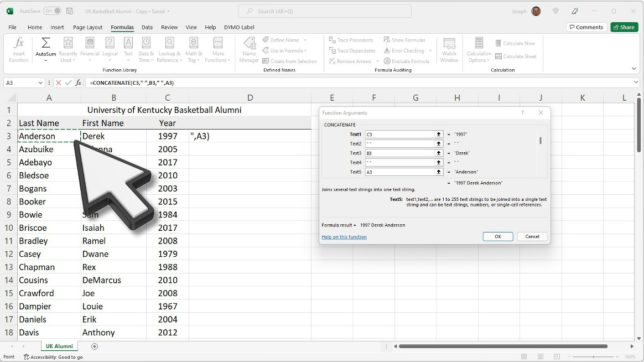Click Cancel in Function Arguments dialog
This screenshot has width=644, height=362.
pos(532,236)
